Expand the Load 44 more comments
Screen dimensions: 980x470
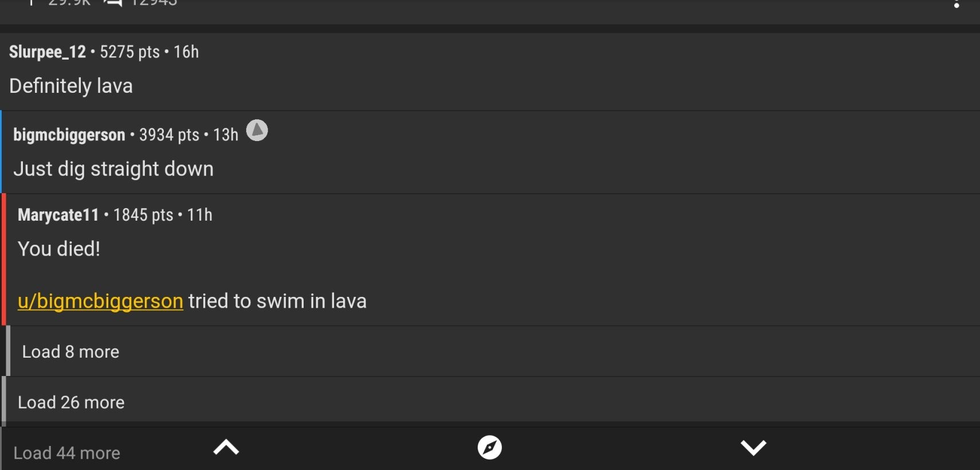67,453
